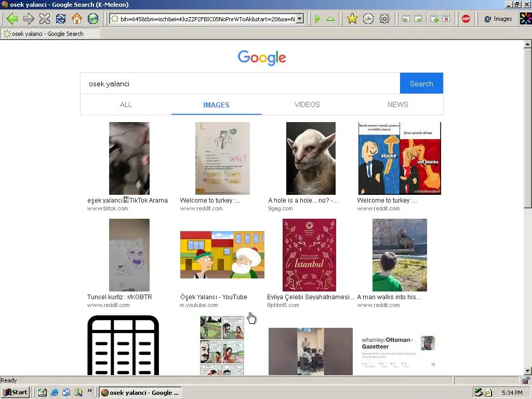This screenshot has width=532, height=399.
Task: Open the comic strip panels thumbnail
Action: 222,345
